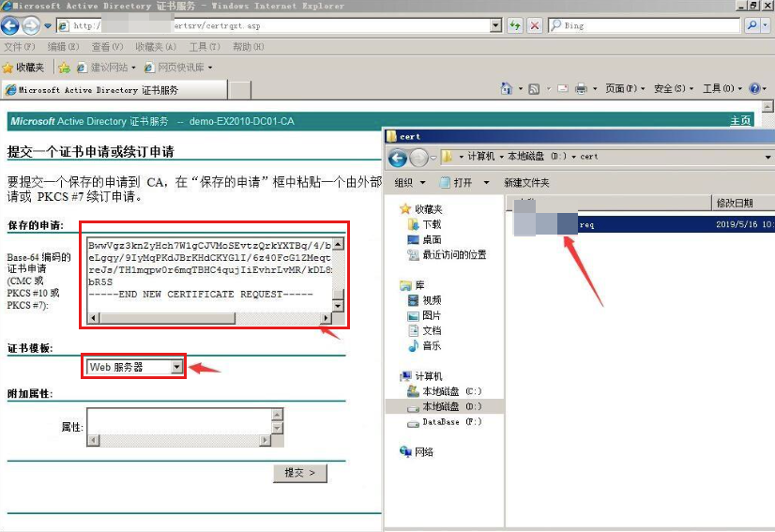
Task: Open the 音乐 library
Action: tap(432, 346)
